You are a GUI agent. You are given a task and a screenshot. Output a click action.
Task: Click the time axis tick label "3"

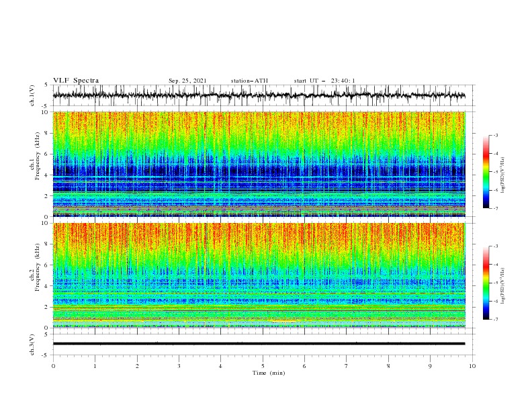(179, 366)
